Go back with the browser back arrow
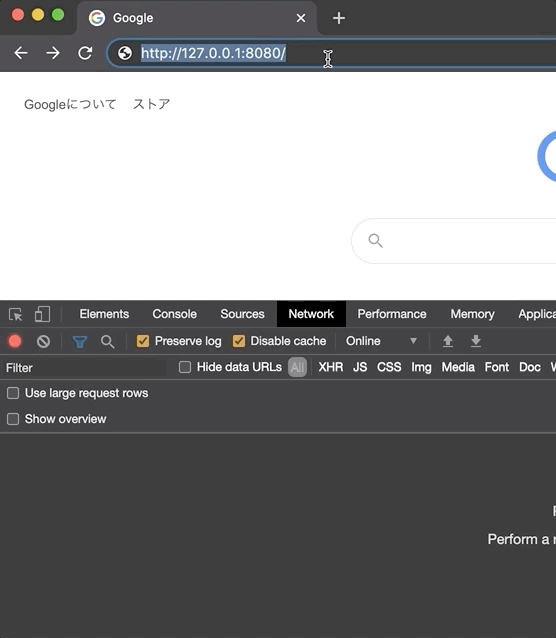The image size is (556, 638). tap(21, 53)
